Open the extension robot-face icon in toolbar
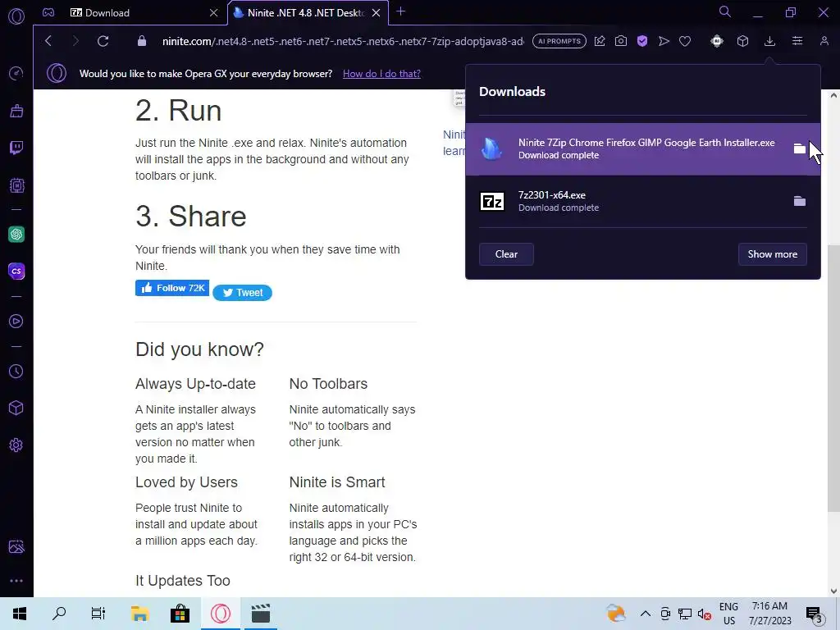The image size is (840, 630). (717, 41)
